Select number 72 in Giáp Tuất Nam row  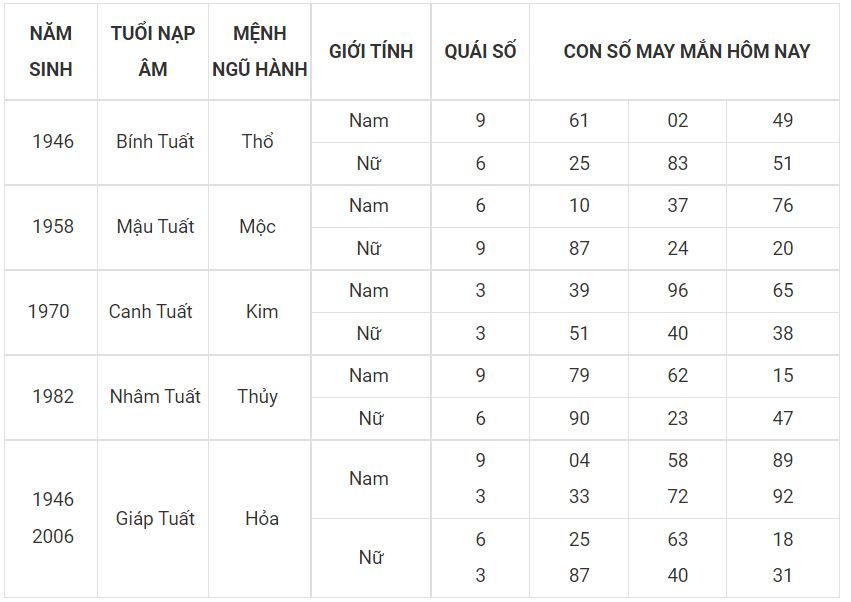677,496
